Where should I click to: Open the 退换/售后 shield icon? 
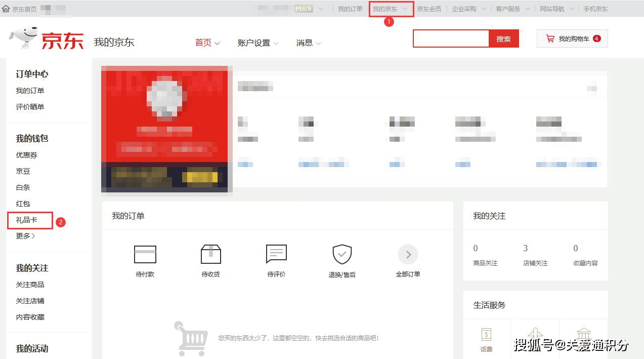[x=342, y=254]
